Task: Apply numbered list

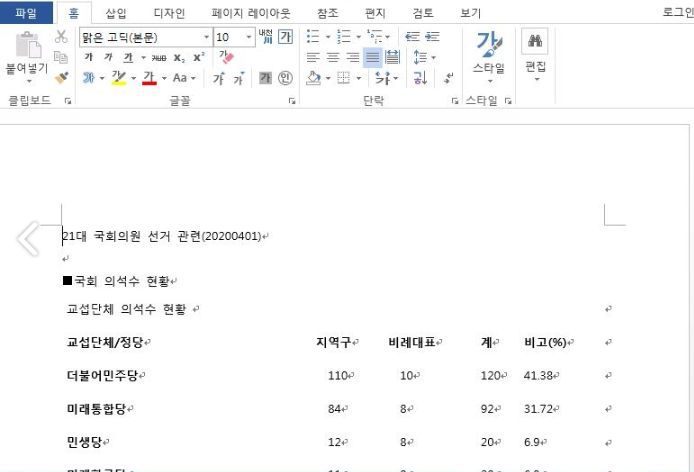Action: (344, 36)
